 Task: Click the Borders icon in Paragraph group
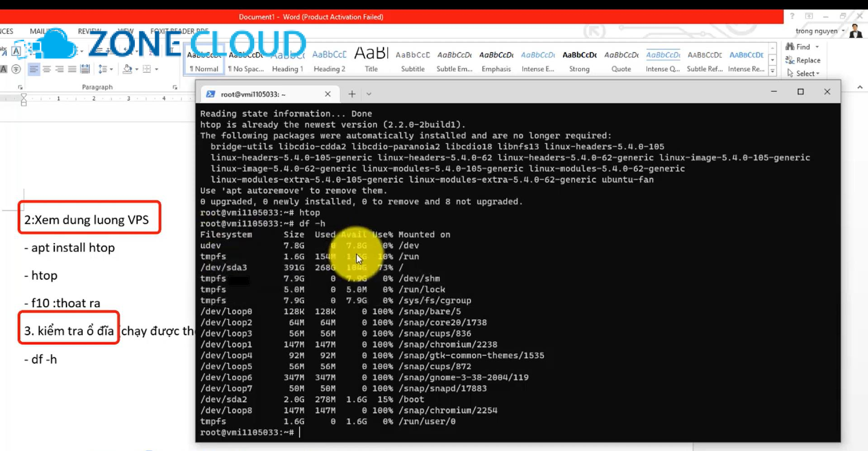click(x=147, y=69)
